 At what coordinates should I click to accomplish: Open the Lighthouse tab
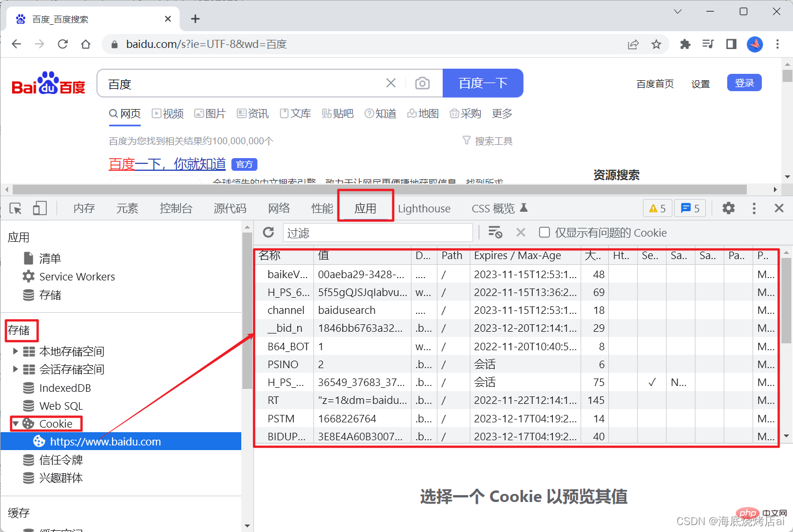[x=424, y=208]
